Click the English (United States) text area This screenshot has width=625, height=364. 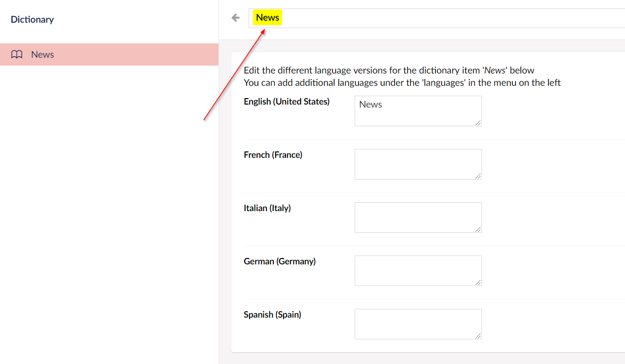coord(417,111)
